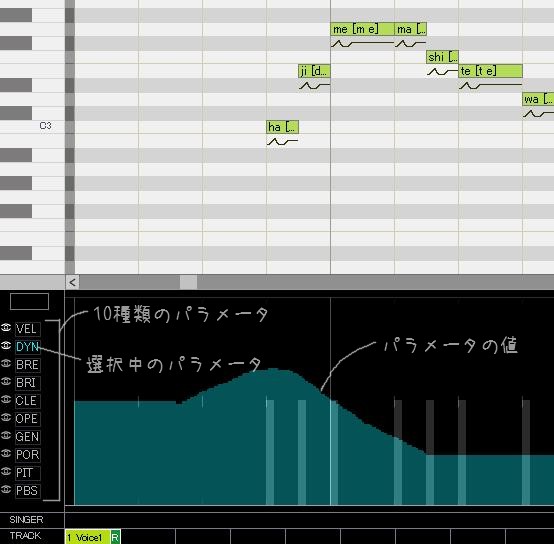The image size is (554, 544).
Task: Click the C3 piano key
Action: click(32, 127)
